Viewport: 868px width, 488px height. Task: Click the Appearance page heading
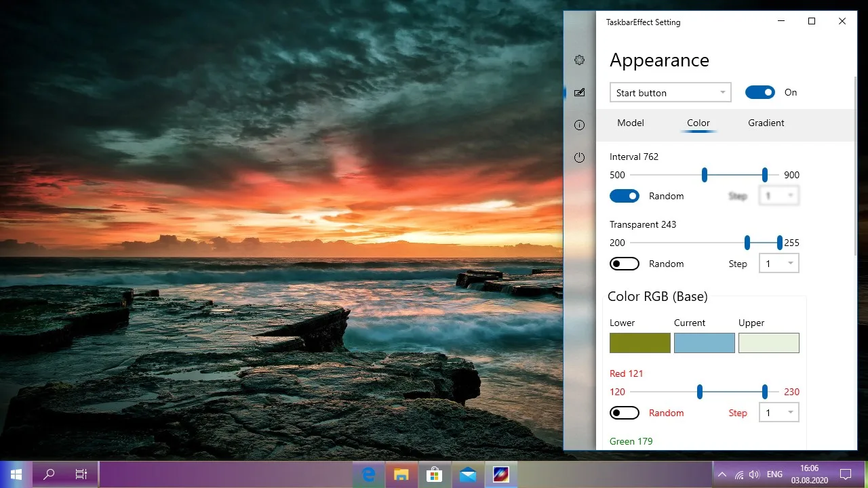click(x=660, y=60)
